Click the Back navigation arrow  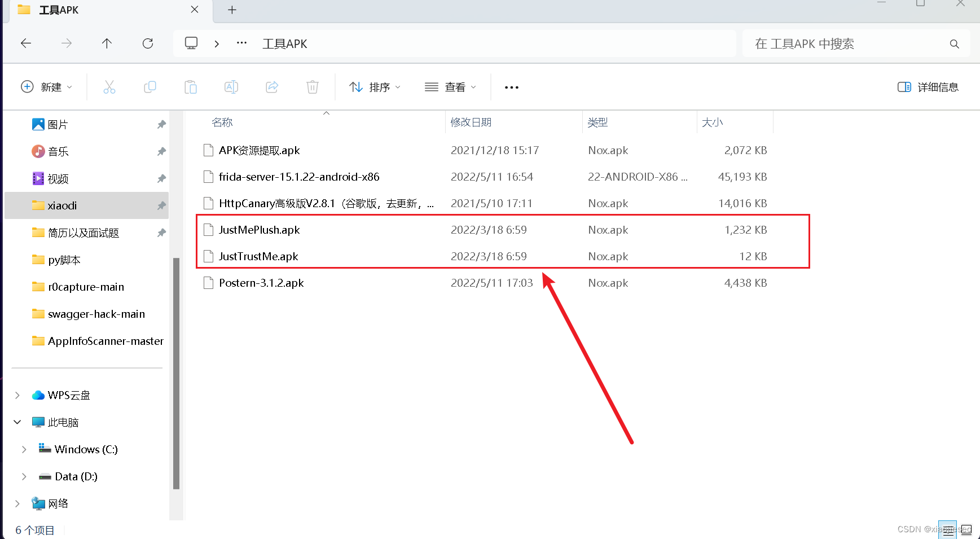26,43
